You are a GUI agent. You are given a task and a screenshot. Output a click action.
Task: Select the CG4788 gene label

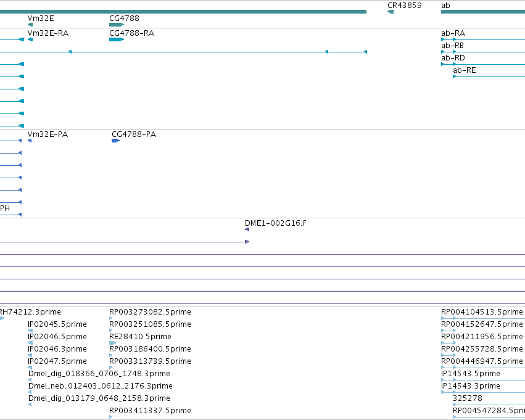(x=124, y=19)
